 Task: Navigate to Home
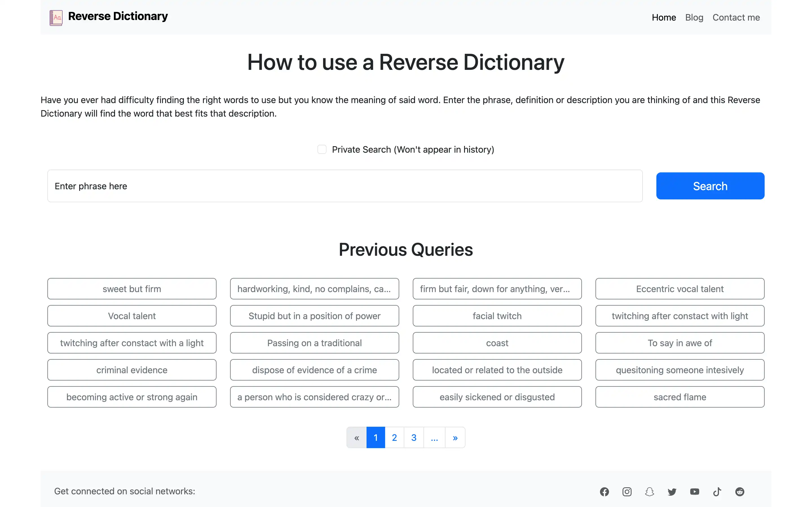click(x=664, y=17)
